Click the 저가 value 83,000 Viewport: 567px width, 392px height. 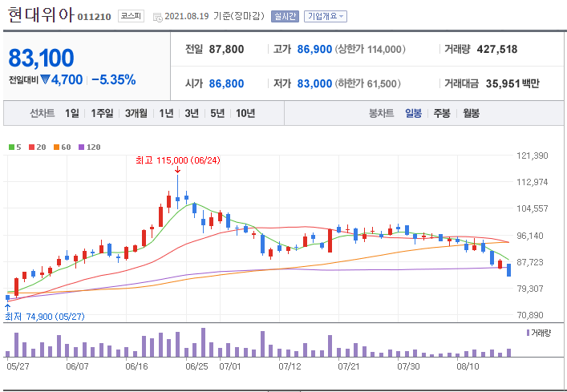click(x=314, y=84)
